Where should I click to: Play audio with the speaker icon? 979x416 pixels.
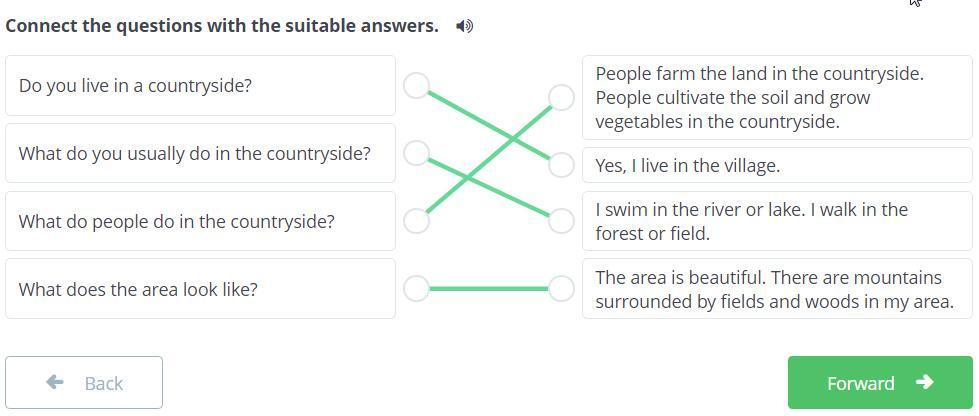click(x=464, y=26)
